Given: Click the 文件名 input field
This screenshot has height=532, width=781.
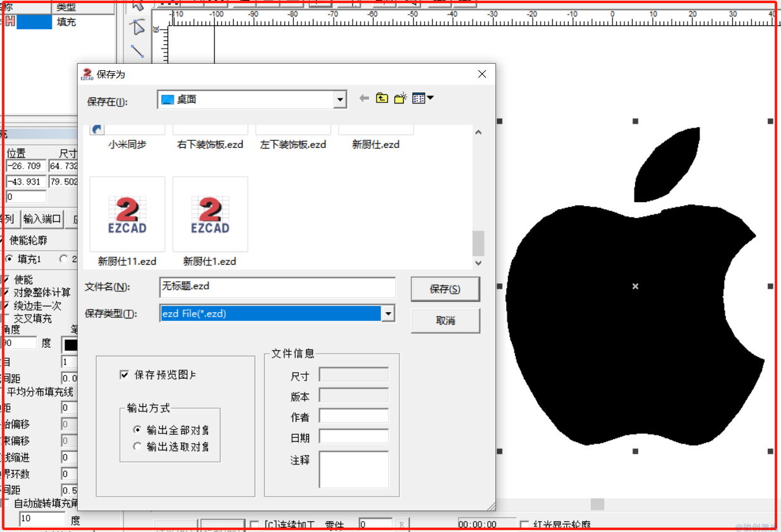Looking at the screenshot, I should coord(277,286).
